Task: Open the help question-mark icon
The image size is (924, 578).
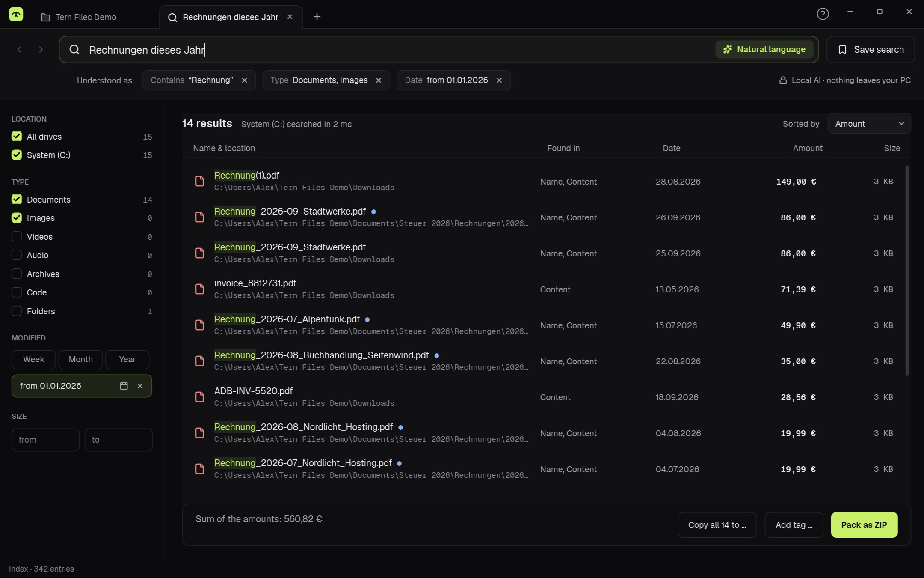Action: click(823, 14)
